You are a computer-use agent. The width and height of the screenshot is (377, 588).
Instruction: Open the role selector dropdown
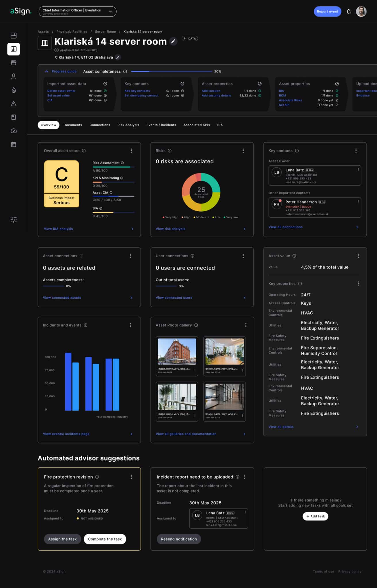pos(78,11)
